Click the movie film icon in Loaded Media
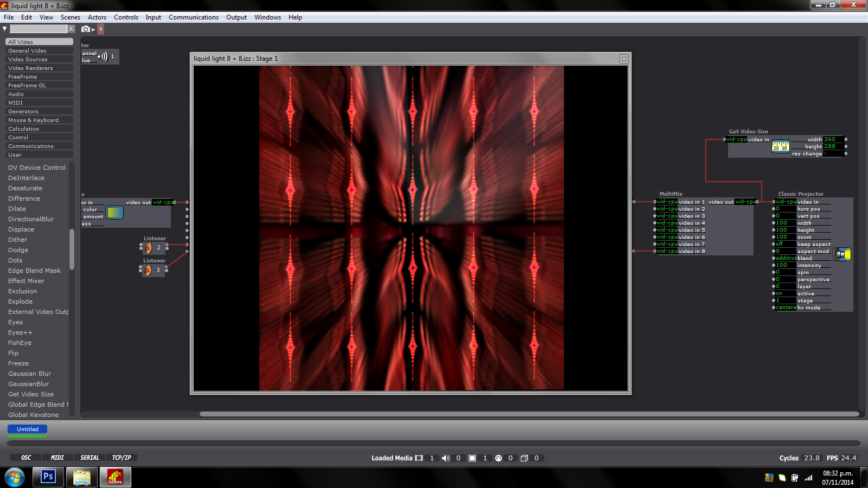 point(419,458)
